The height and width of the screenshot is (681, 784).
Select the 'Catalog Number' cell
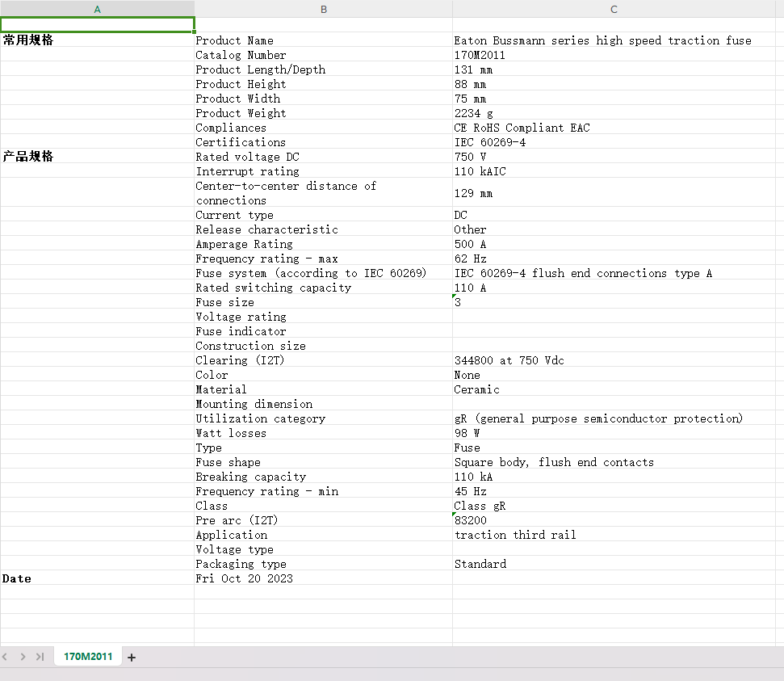click(x=324, y=55)
